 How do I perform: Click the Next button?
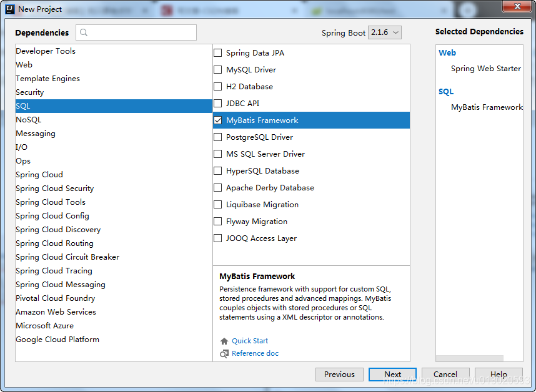(392, 375)
